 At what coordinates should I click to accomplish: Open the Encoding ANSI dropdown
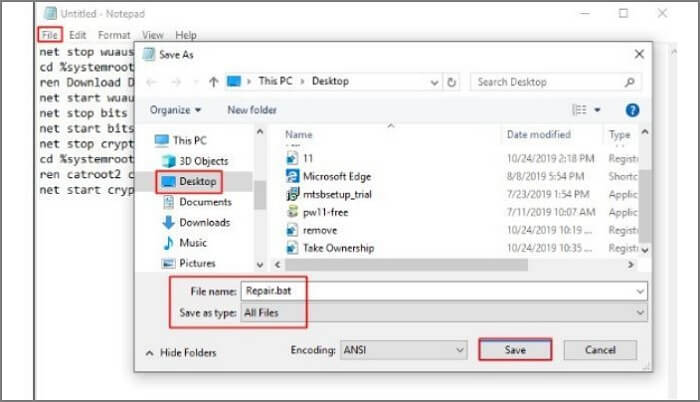(404, 350)
